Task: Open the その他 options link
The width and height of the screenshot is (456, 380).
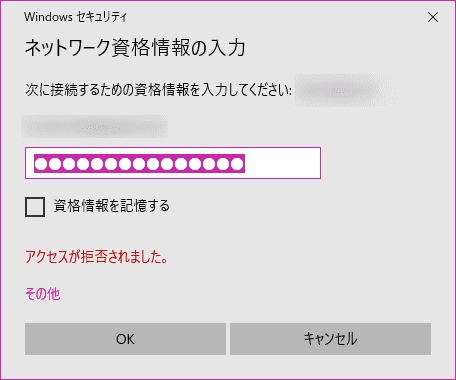Action: (43, 293)
